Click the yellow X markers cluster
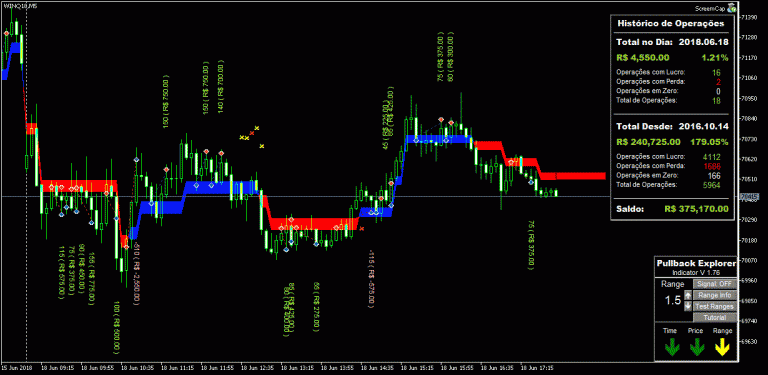This screenshot has width=768, height=375. click(x=251, y=137)
